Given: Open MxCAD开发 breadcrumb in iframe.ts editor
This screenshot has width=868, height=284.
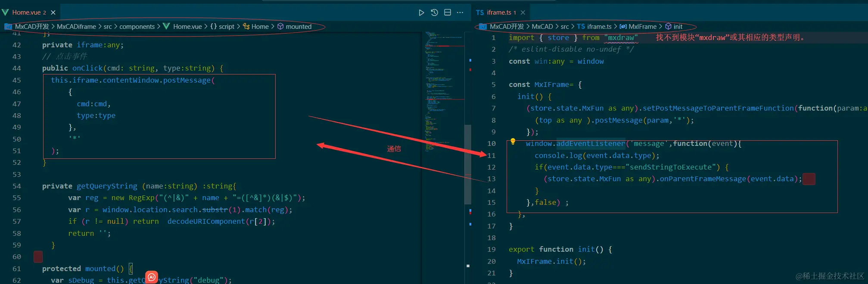Looking at the screenshot, I should (507, 26).
